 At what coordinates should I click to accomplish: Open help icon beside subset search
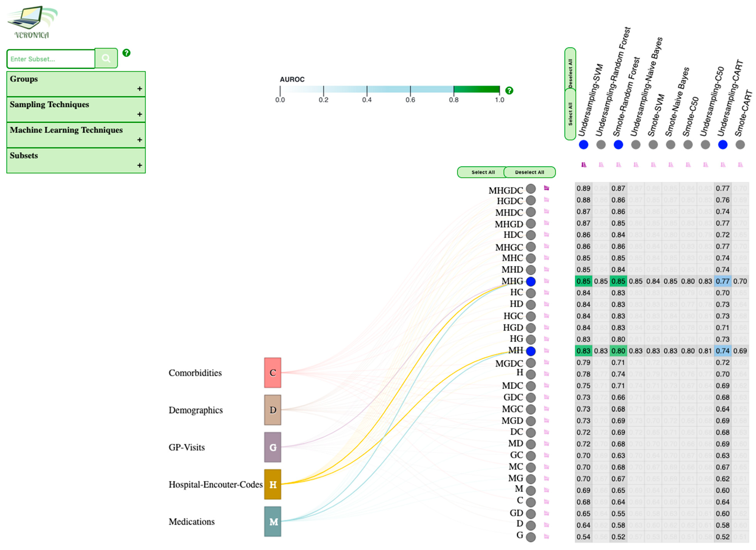pyautogui.click(x=126, y=53)
